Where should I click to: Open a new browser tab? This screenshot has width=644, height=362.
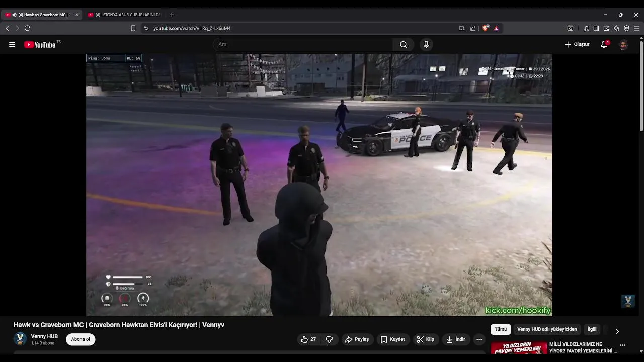(x=172, y=15)
